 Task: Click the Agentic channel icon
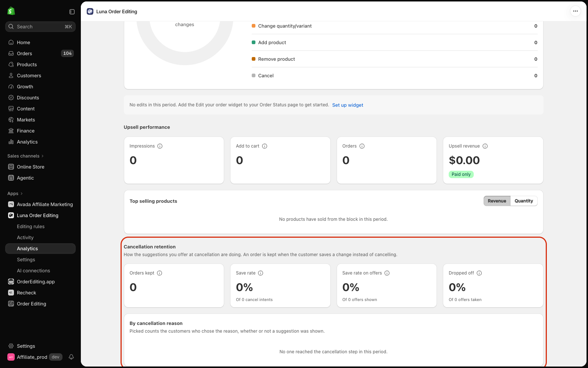11,178
